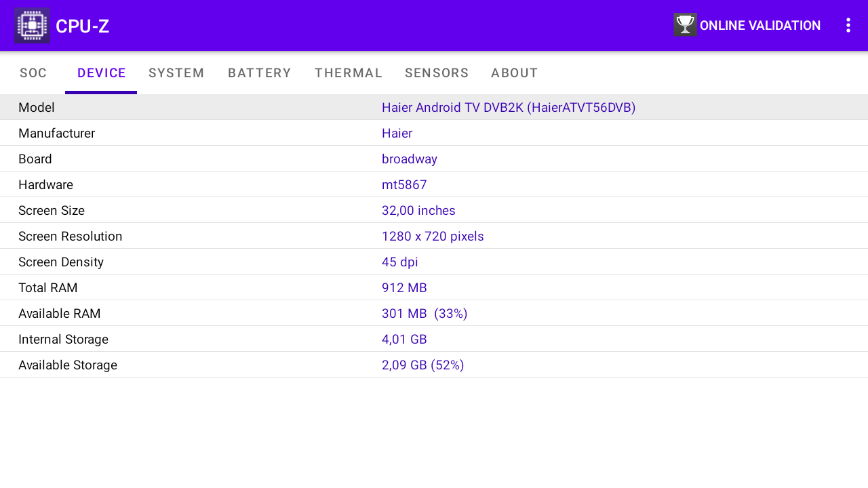Select the Available RAM row label

click(x=60, y=313)
